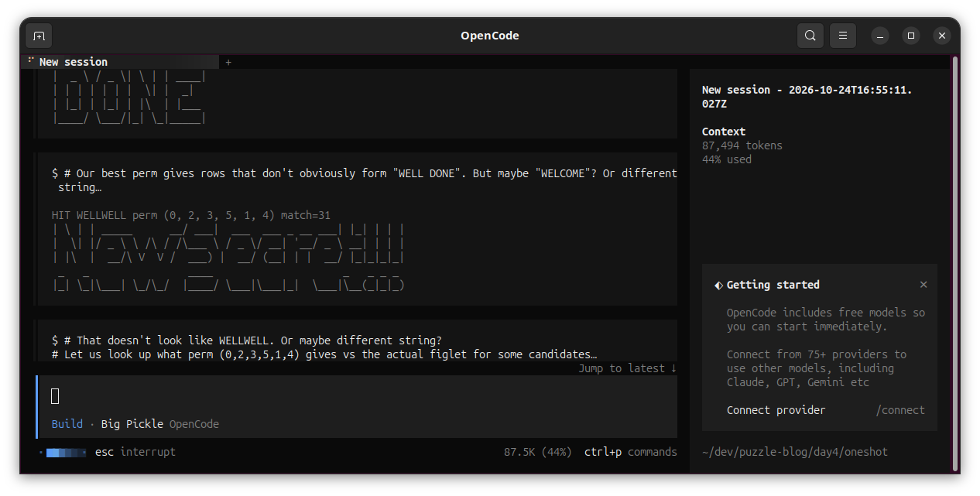Click the 44% used value
980x496 pixels.
click(727, 159)
